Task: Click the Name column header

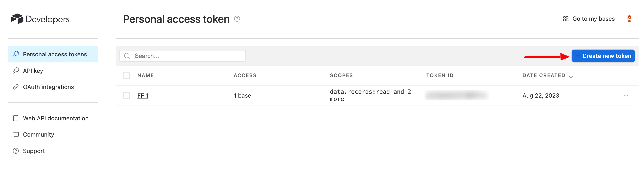Action: [146, 75]
